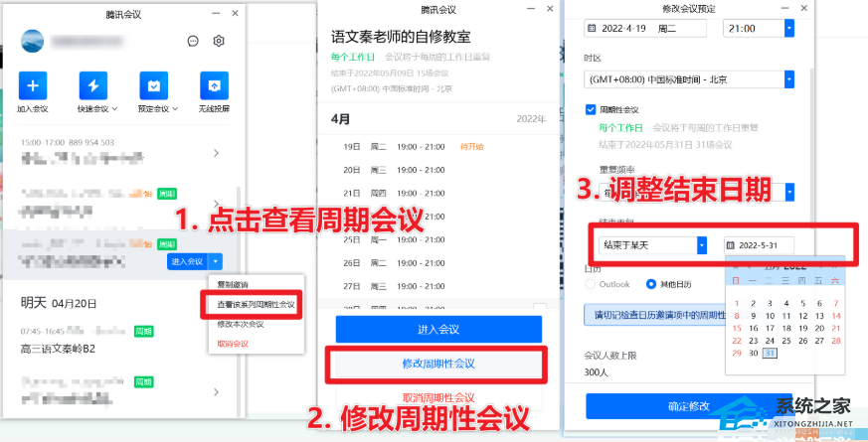
Task: Select the 其他日历 radio button
Action: [x=651, y=284]
